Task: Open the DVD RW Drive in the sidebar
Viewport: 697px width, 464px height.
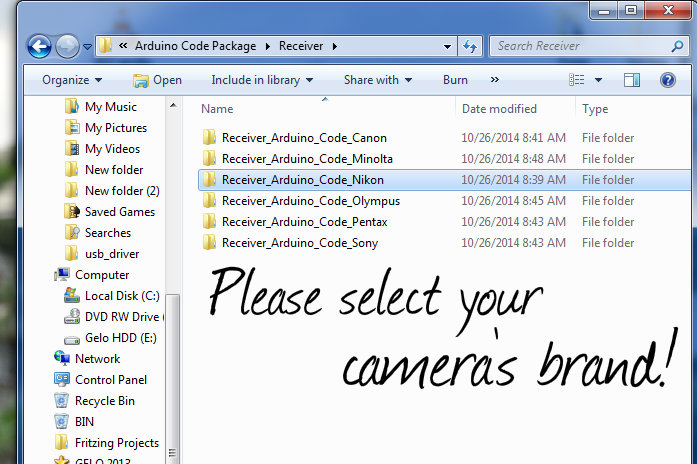Action: pyautogui.click(x=124, y=317)
